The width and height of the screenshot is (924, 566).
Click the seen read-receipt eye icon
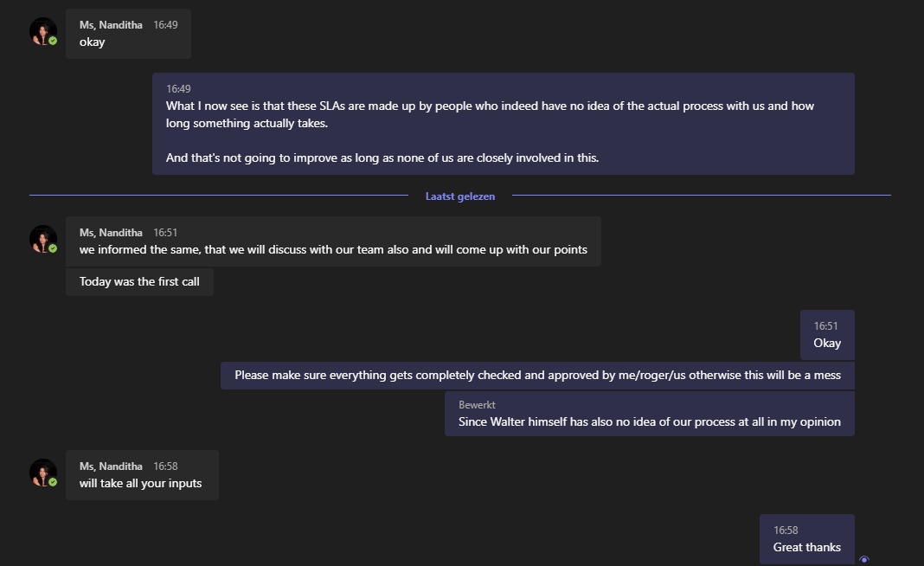click(x=863, y=560)
